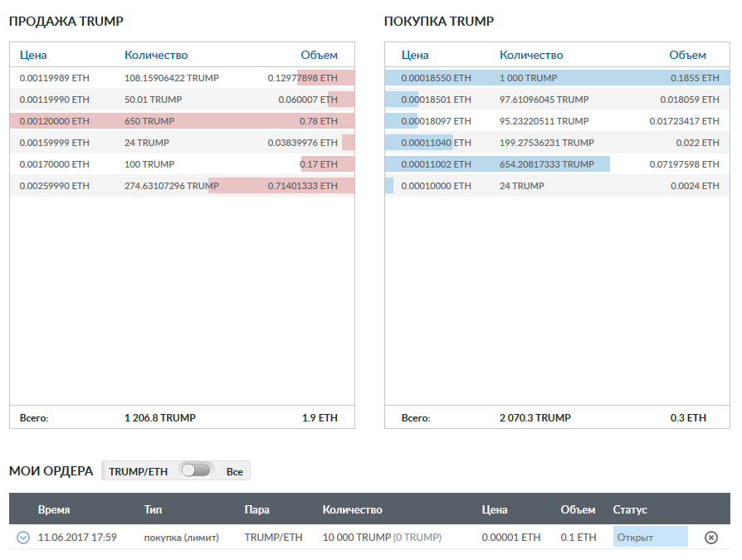Click Количество header in sell table

156,55
